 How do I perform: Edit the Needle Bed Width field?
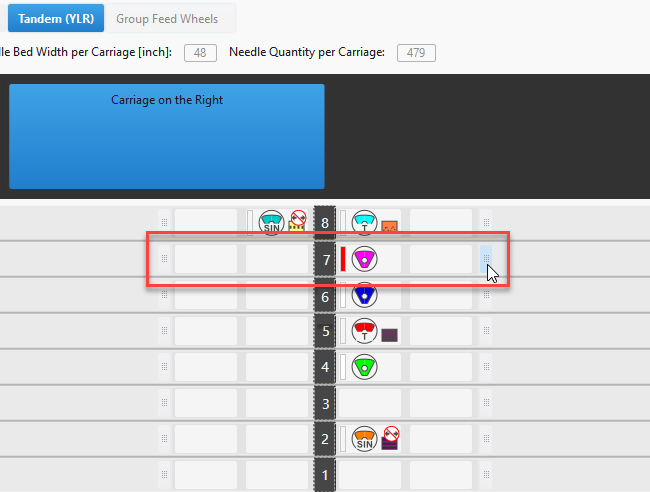point(200,53)
